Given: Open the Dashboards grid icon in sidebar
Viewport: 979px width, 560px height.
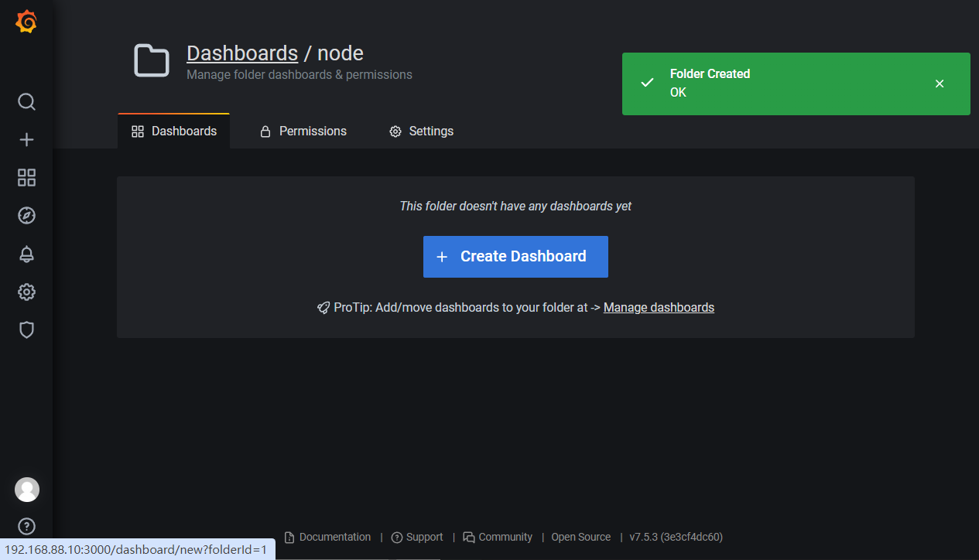Looking at the screenshot, I should tap(26, 178).
